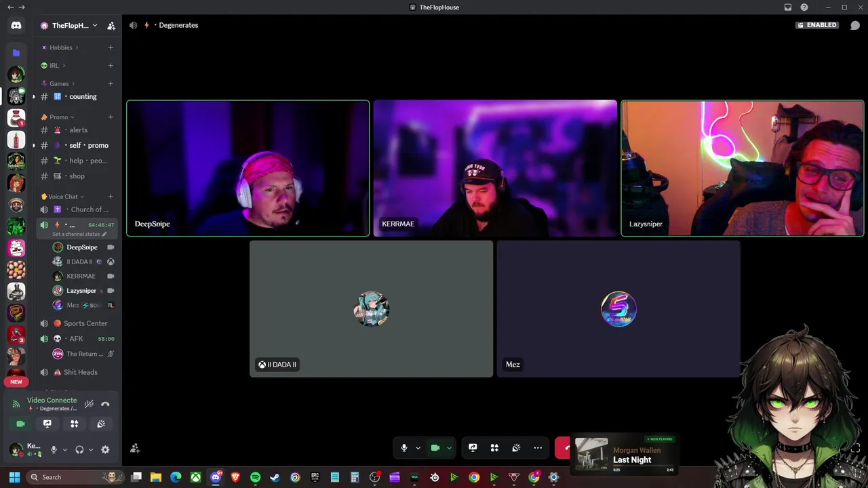Open the alerts channel
The height and width of the screenshot is (488, 868).
(77, 130)
